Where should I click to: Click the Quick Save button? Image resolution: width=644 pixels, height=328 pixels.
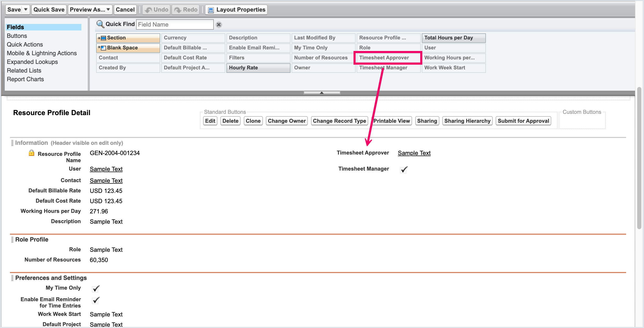(49, 10)
